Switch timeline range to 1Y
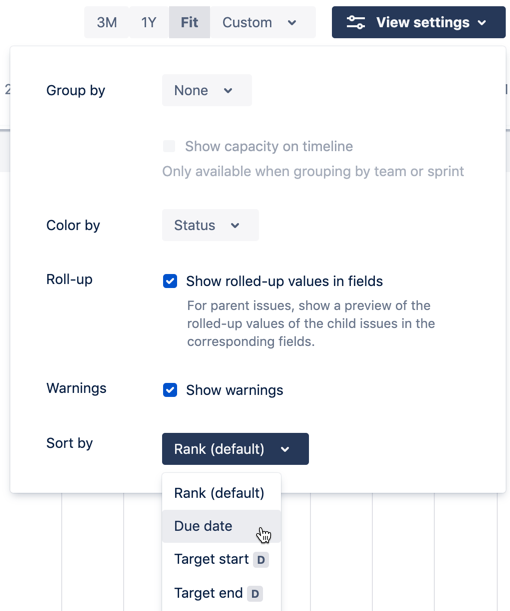 point(149,22)
